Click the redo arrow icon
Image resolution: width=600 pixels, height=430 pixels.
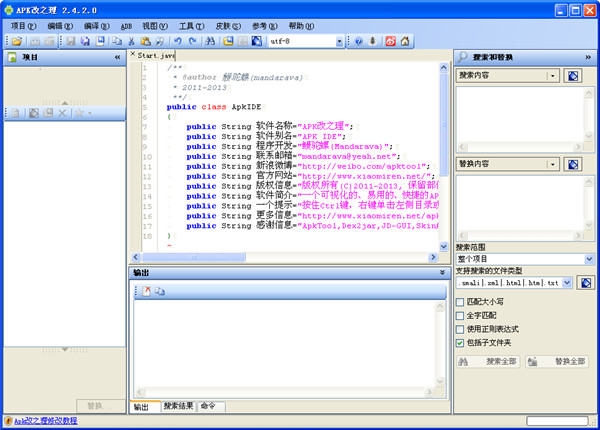(192, 41)
